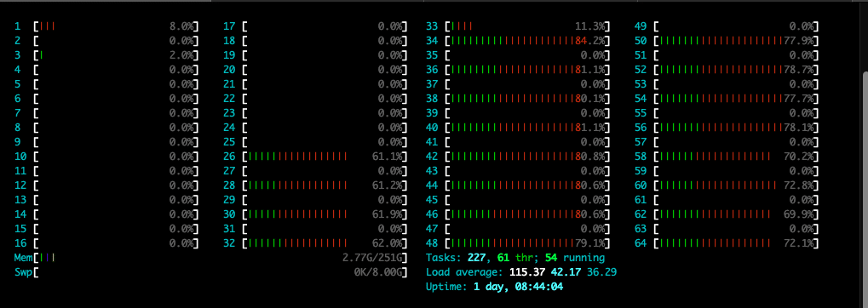Click the Uptime: label
Image resolution: width=868 pixels, height=308 pixels.
point(447,287)
